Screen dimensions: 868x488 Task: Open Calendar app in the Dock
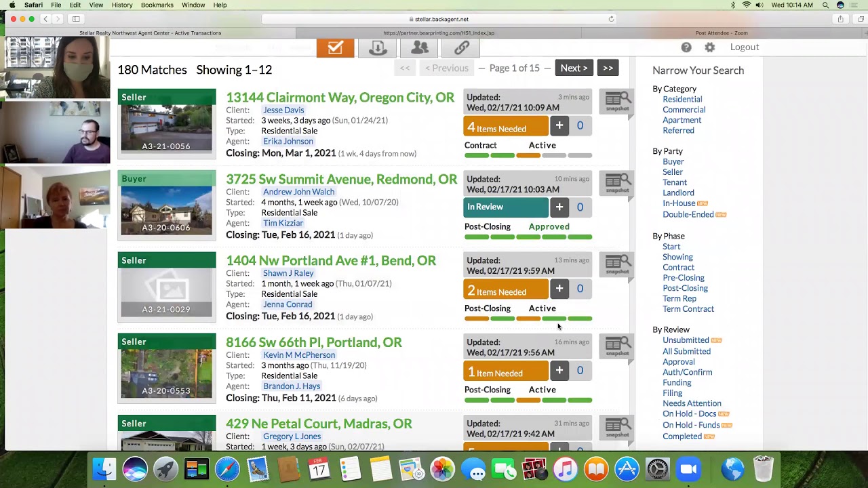click(x=319, y=469)
